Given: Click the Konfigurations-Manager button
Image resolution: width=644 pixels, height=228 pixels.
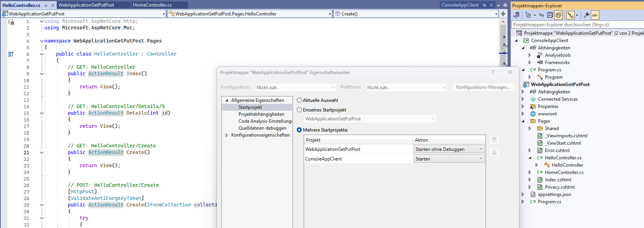Looking at the screenshot, I should pyautogui.click(x=483, y=87).
